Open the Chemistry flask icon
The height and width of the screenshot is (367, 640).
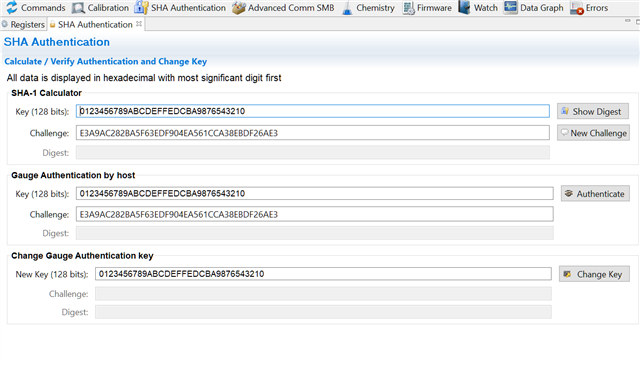(347, 8)
